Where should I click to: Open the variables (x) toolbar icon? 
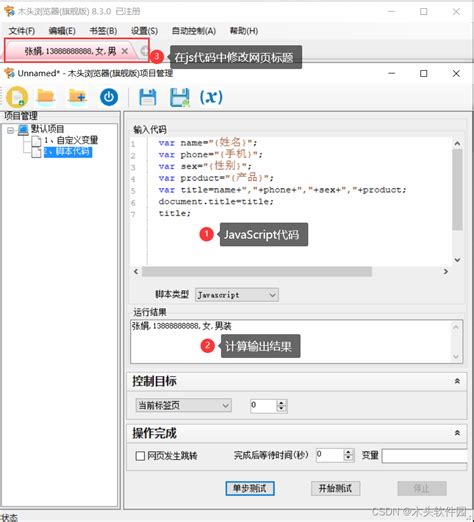tap(211, 97)
